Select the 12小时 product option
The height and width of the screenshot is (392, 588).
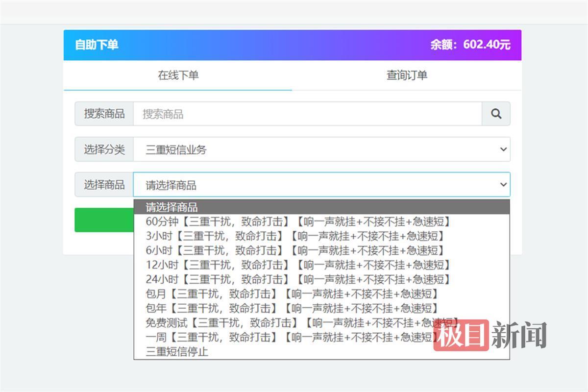[x=297, y=265]
